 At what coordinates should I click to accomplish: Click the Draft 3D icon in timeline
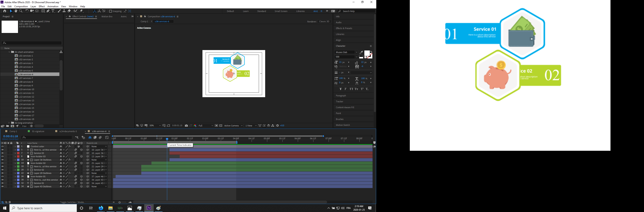click(83, 137)
